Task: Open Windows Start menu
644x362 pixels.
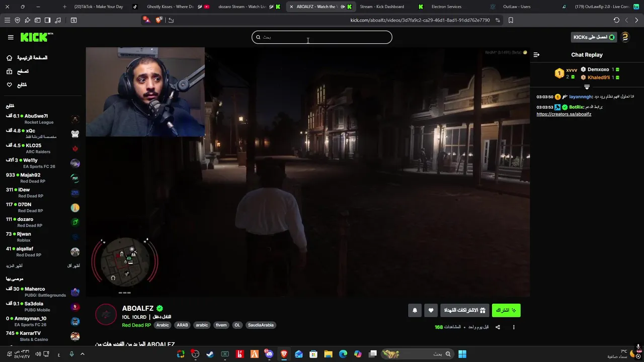Action: [x=462, y=354]
